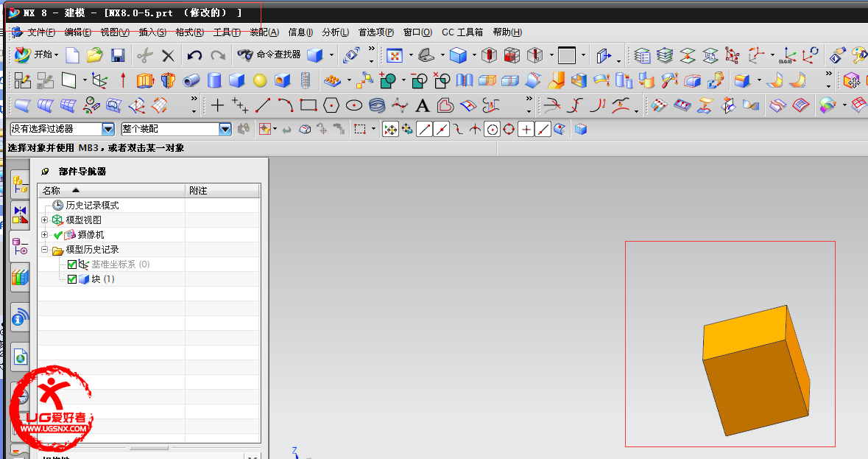This screenshot has width=868, height=459.
Task: Open the GC 工具箱 menu
Action: point(463,32)
